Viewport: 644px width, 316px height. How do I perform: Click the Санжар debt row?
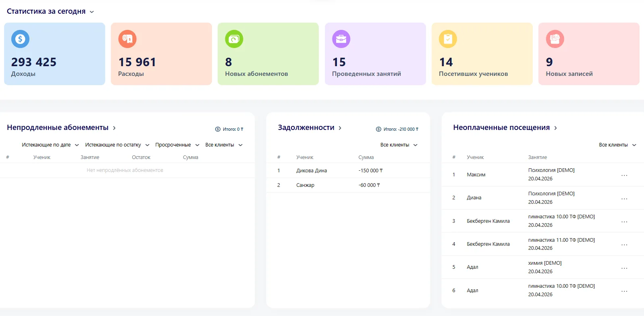point(305,185)
